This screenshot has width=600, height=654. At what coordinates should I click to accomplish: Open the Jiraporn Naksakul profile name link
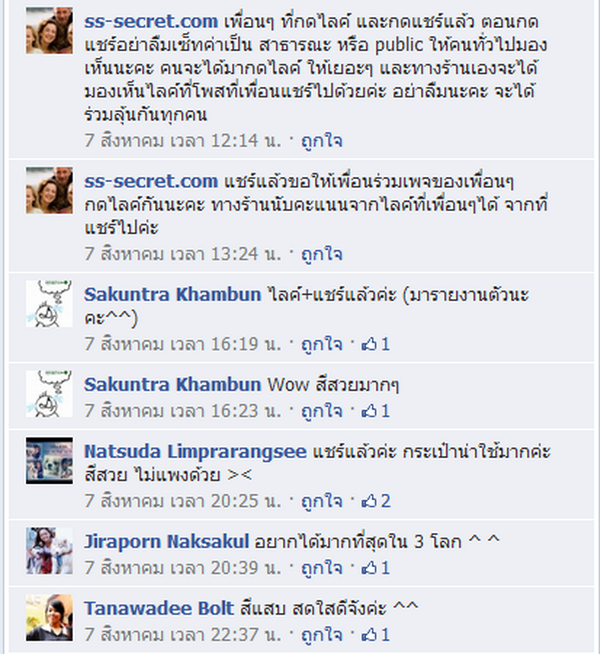167,542
